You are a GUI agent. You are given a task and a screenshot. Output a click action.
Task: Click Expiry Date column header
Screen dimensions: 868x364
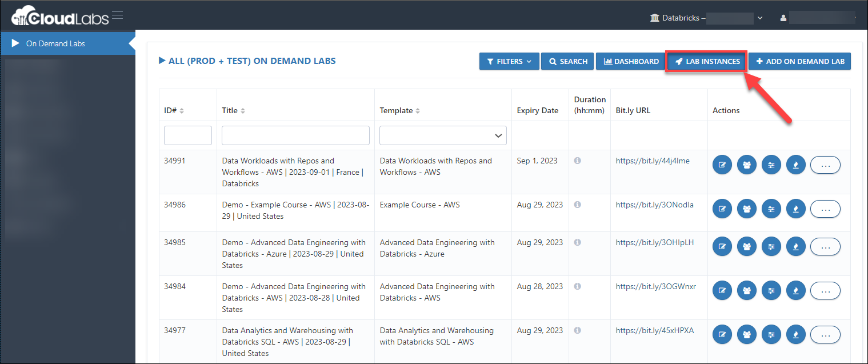pyautogui.click(x=538, y=111)
